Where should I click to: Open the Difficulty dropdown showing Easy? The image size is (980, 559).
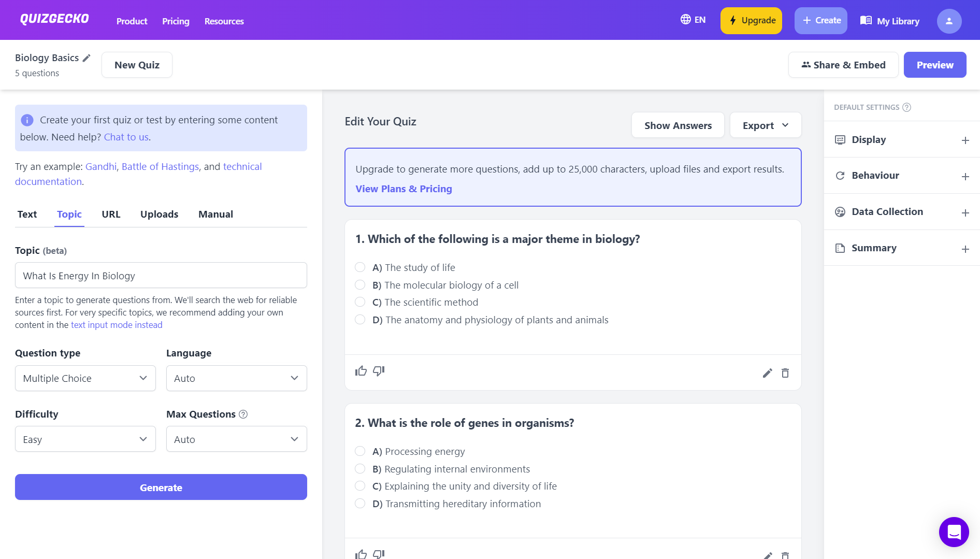click(x=85, y=439)
